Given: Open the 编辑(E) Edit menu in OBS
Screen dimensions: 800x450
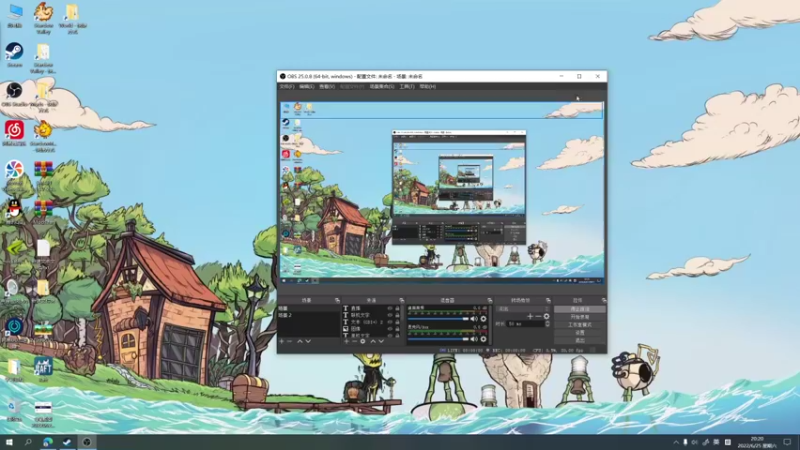Looking at the screenshot, I should [307, 87].
